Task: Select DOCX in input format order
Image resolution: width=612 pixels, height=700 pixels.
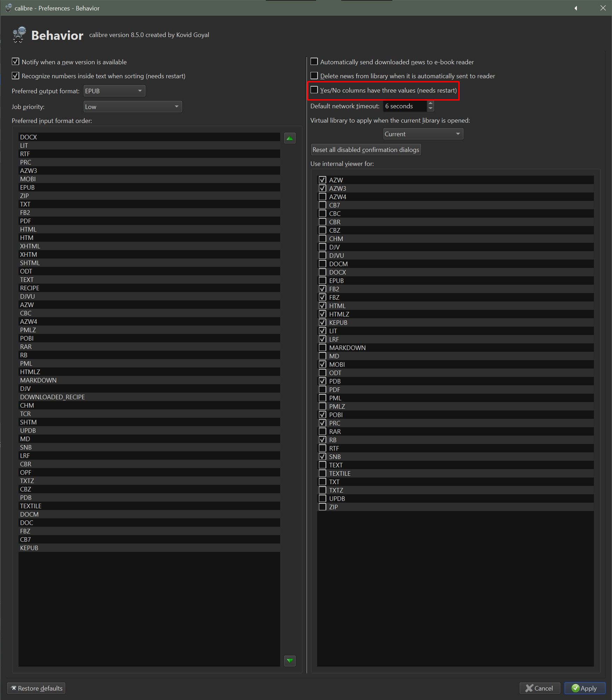Action: 149,137
